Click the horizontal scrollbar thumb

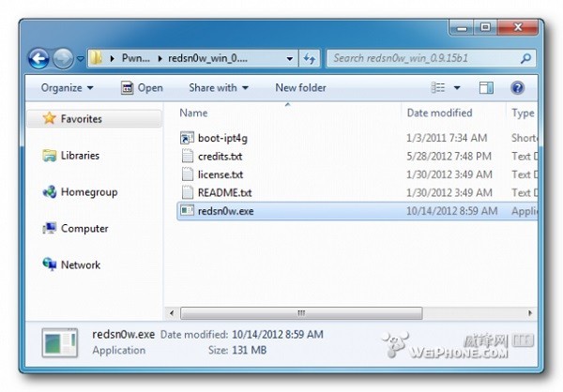tap(301, 313)
